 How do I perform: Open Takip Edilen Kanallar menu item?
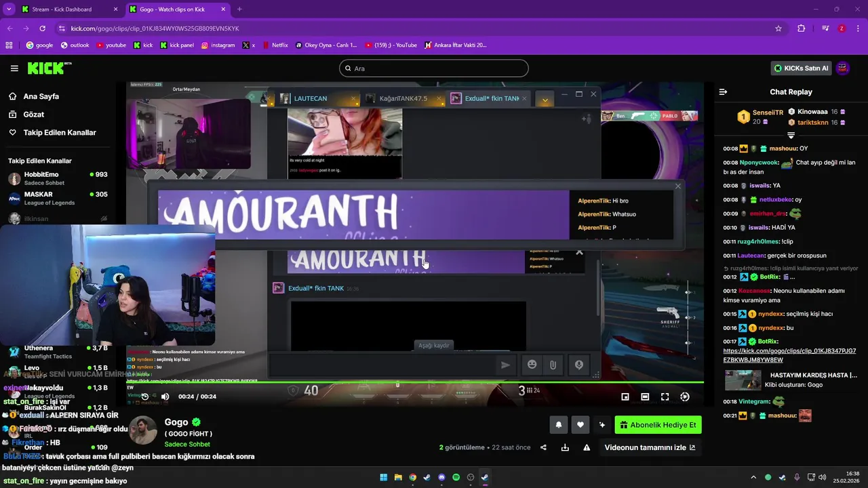tap(60, 132)
